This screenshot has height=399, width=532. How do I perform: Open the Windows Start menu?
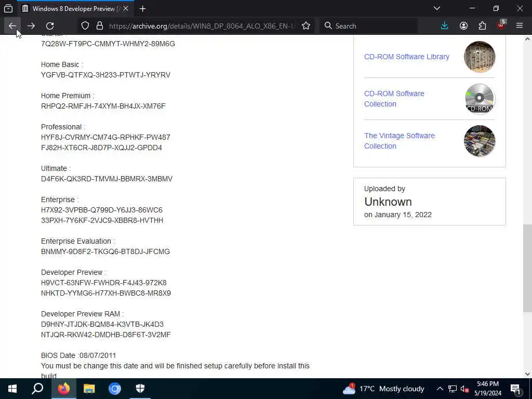[x=12, y=389]
